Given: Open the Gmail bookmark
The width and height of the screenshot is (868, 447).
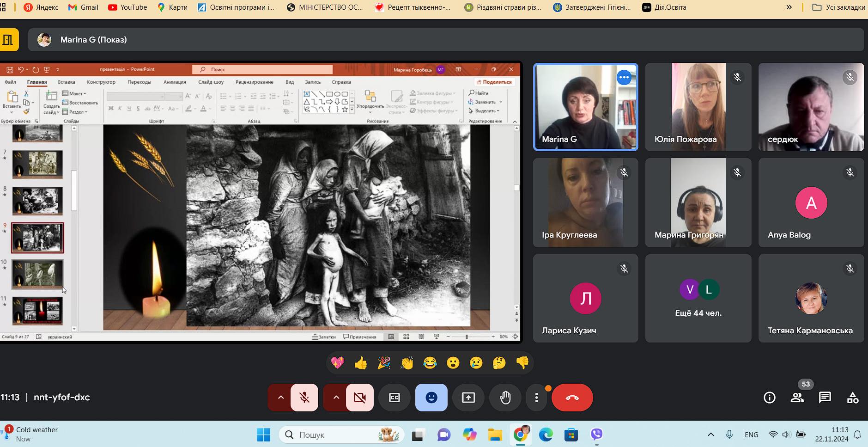Looking at the screenshot, I should [83, 7].
